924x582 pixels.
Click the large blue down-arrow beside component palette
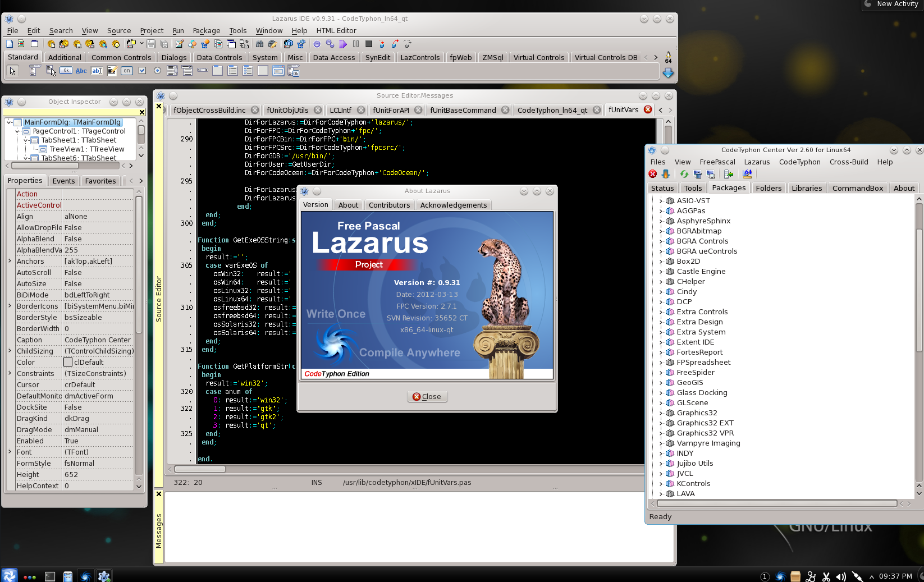click(668, 72)
